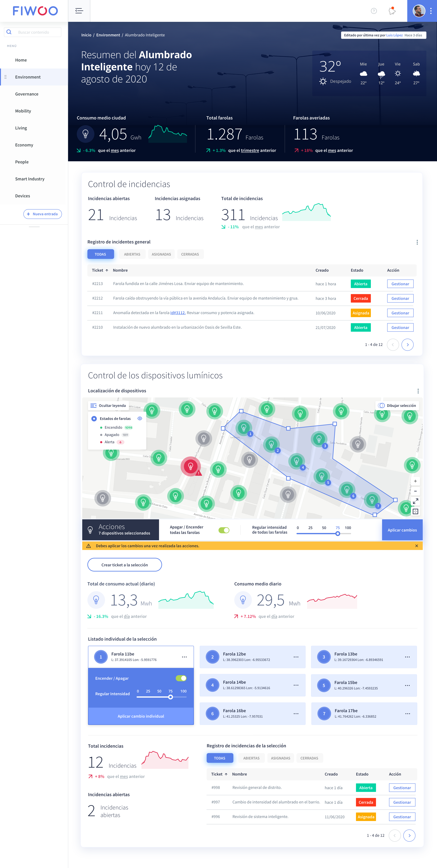This screenshot has height=868, width=437.
Task: Click Gestionar for ticket #2213
Action: coord(400,284)
